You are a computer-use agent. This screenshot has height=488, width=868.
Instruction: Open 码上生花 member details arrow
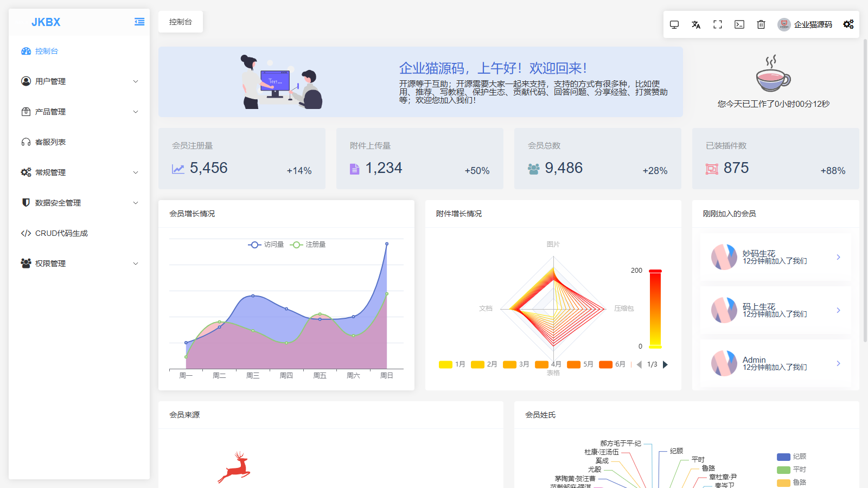point(838,310)
